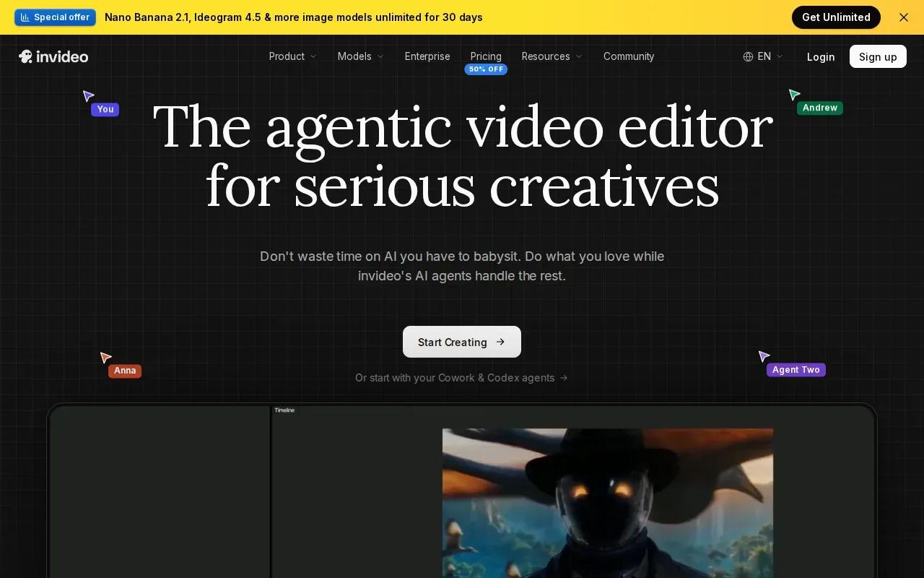This screenshot has height=578, width=924.
Task: Click the video preview thumbnail
Action: (x=608, y=503)
